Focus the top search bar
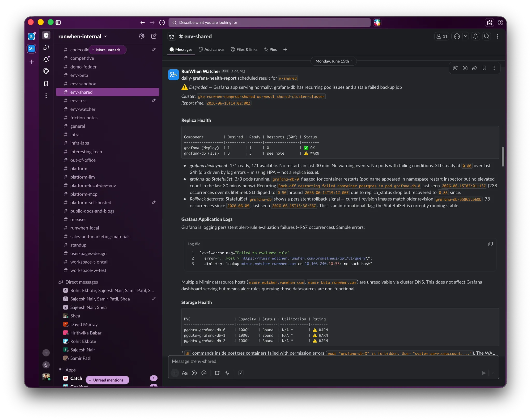 pyautogui.click(x=269, y=23)
